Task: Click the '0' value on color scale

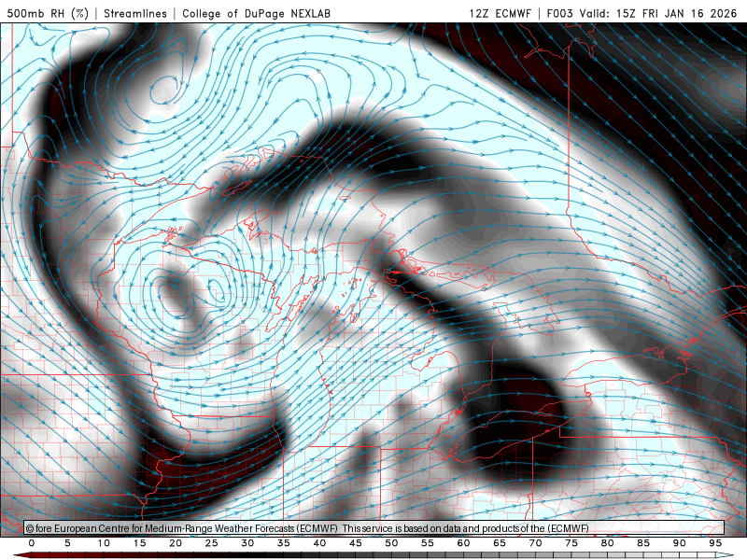Action: click(x=32, y=543)
